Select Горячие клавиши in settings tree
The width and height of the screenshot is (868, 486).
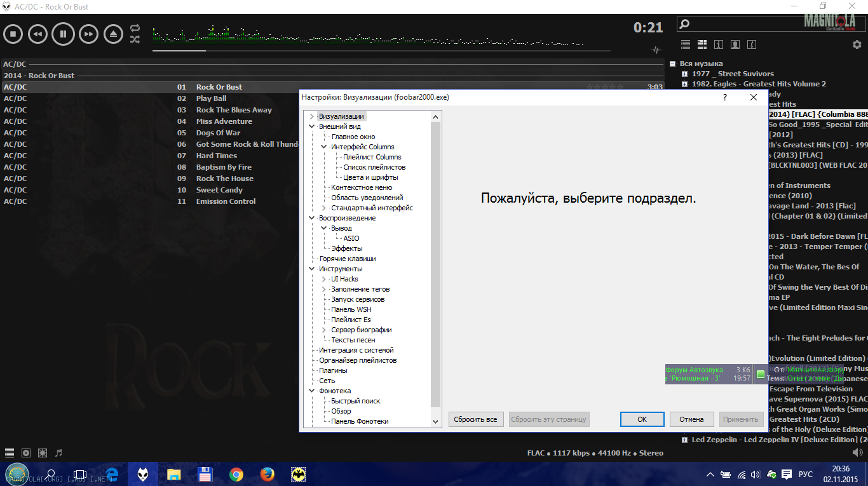point(347,259)
